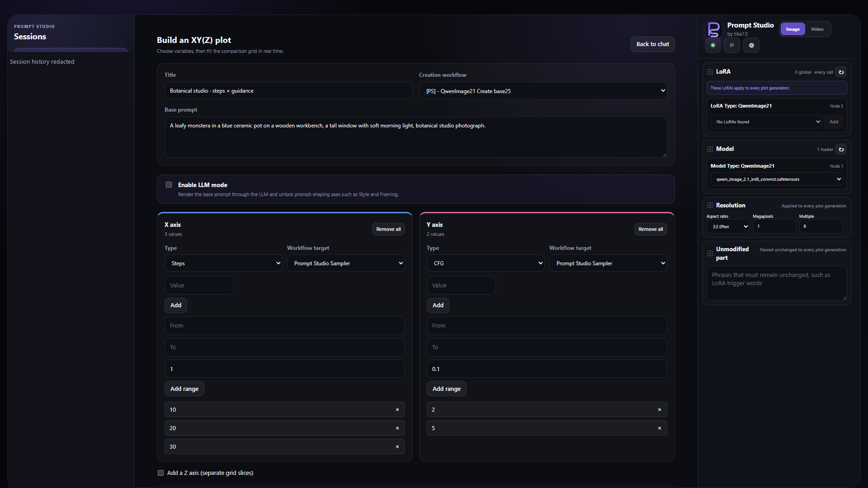
Task: Click Remove all in X axis
Action: [x=388, y=230]
